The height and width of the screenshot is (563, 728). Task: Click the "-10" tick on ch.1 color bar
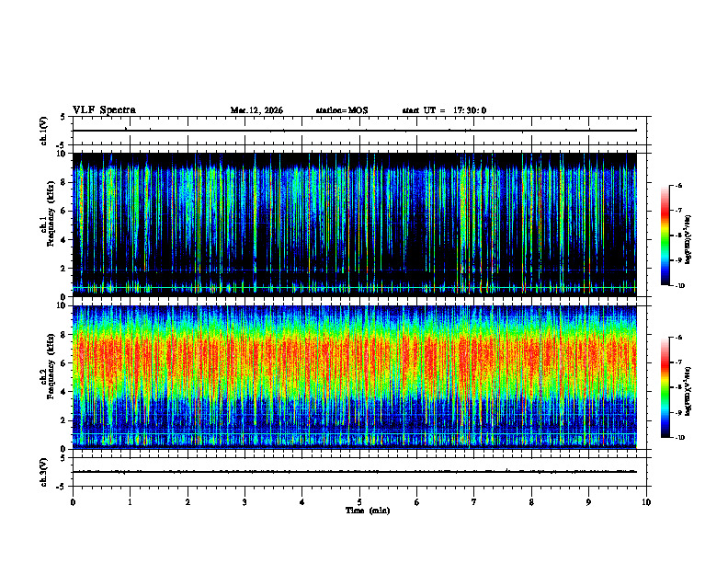coord(680,286)
